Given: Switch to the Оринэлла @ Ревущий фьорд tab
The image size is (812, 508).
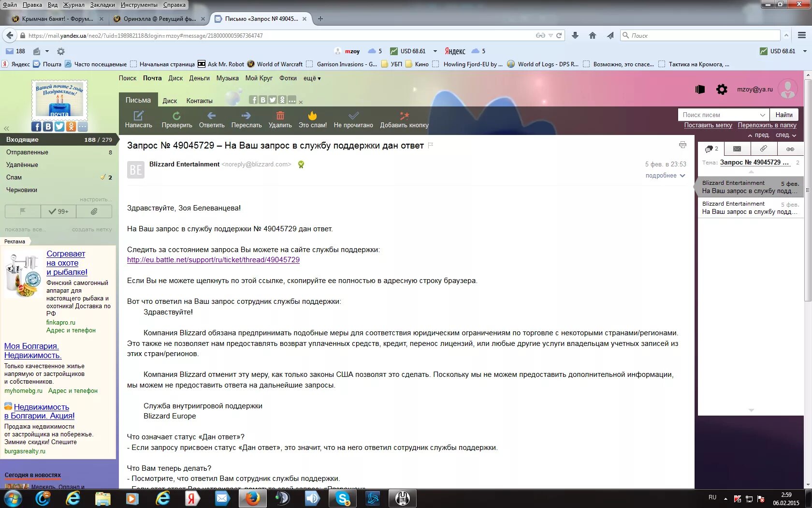Looking at the screenshot, I should pyautogui.click(x=159, y=19).
